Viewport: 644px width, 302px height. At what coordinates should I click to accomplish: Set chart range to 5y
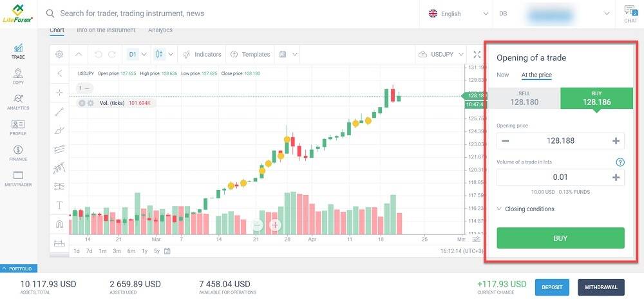(156, 251)
